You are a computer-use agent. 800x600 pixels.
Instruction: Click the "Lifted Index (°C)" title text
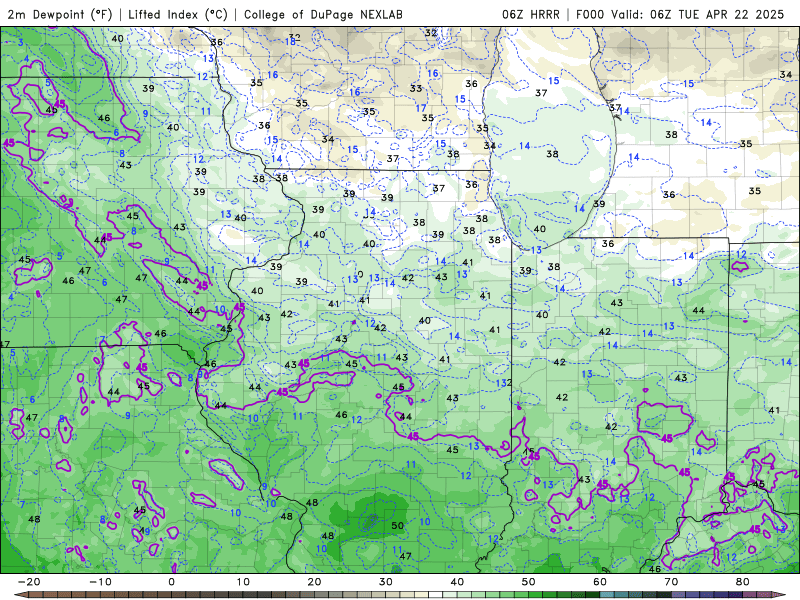[x=178, y=14]
